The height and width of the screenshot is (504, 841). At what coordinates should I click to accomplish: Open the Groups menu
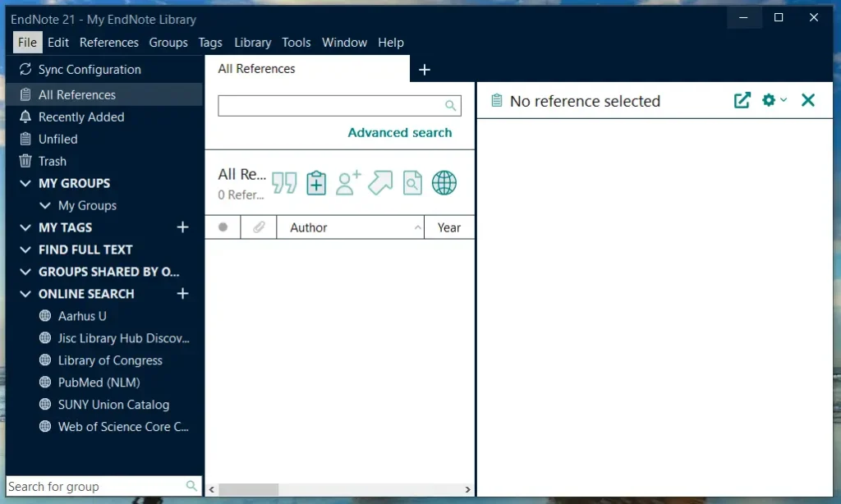click(x=168, y=43)
